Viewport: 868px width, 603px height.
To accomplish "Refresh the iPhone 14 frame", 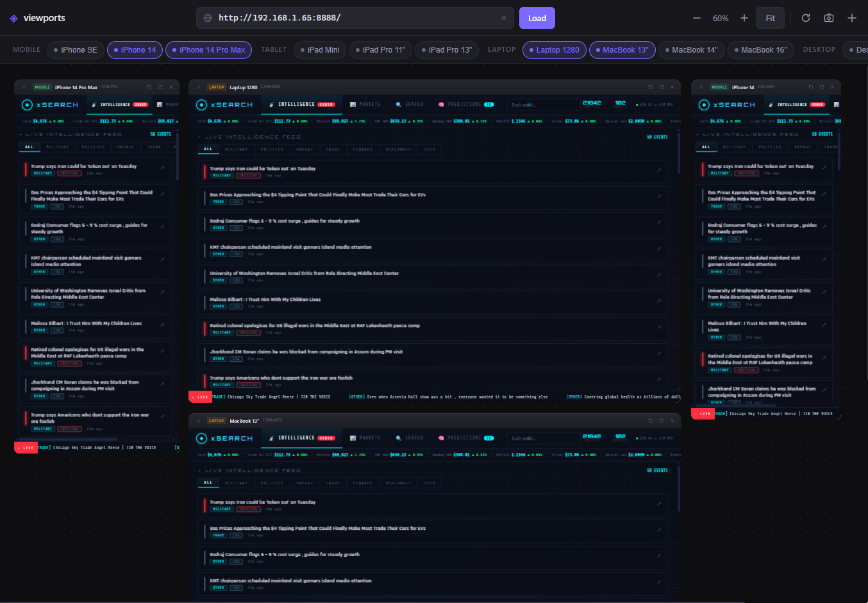I will pos(821,87).
